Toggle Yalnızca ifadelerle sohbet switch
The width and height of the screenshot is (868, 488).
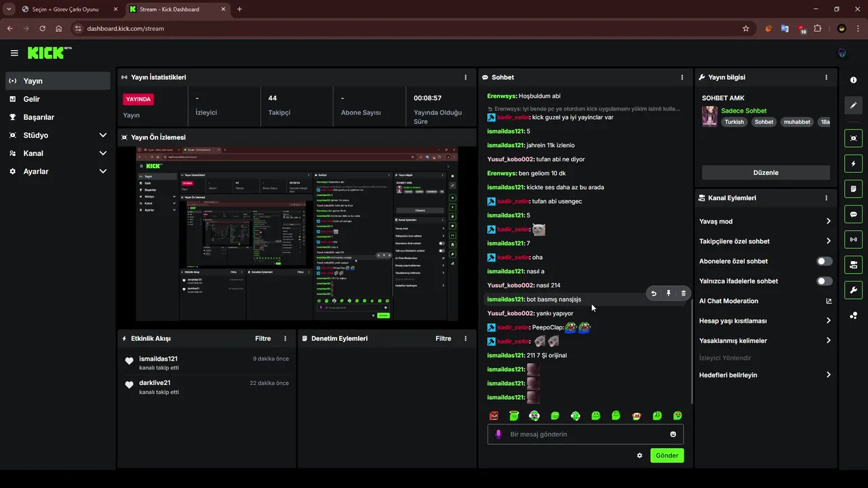click(825, 281)
